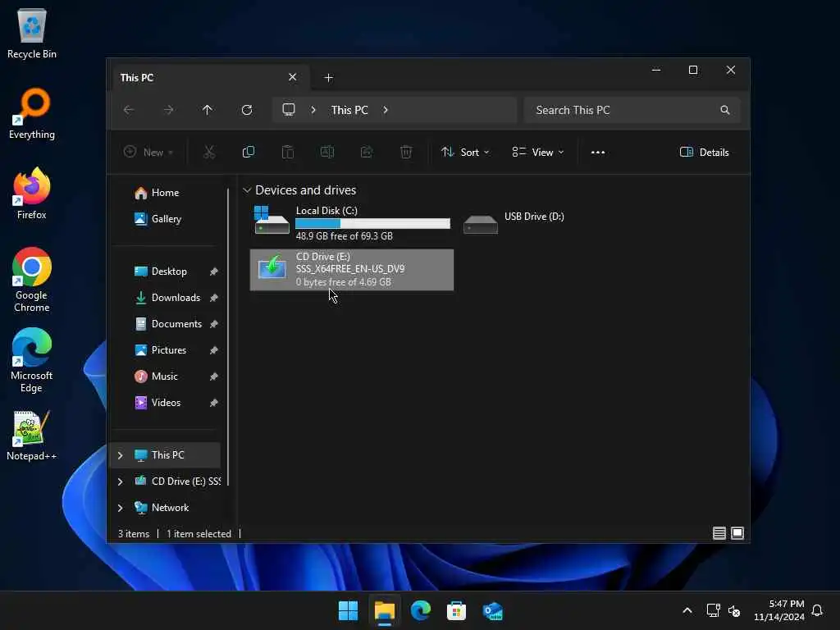Viewport: 840px width, 630px height.
Task: Open See more ellipsis menu
Action: pyautogui.click(x=598, y=152)
